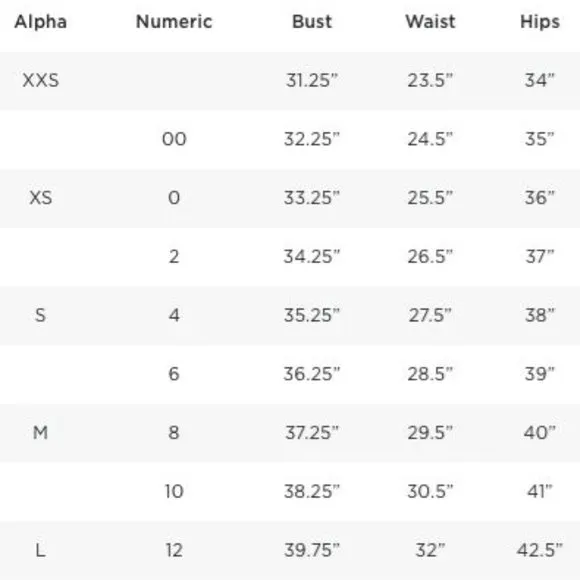580x580 pixels.
Task: Click the Bust column header
Action: 312,21
